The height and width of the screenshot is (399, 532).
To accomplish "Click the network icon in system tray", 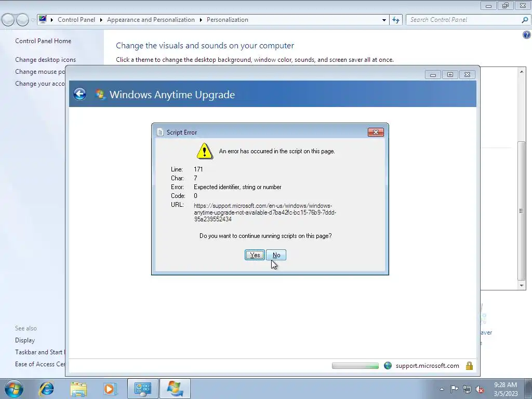I will click(467, 389).
